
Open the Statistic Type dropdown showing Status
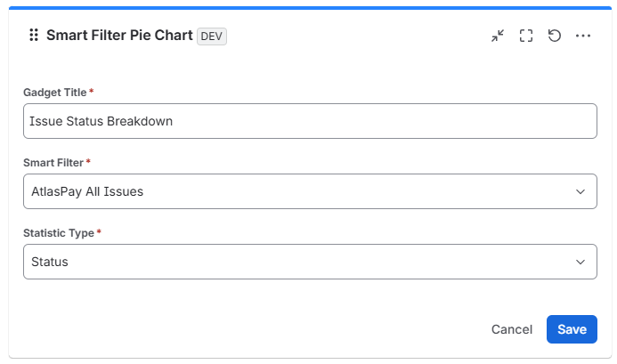point(310,262)
